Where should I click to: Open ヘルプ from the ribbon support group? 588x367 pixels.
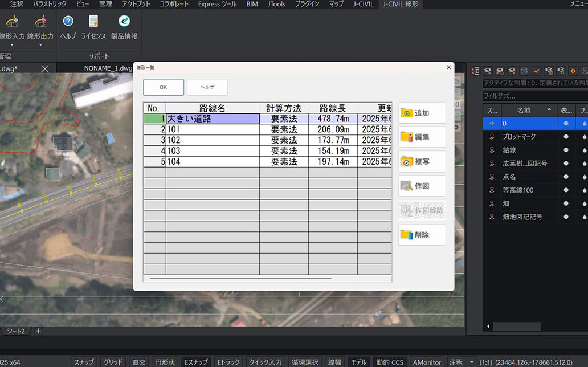[68, 22]
